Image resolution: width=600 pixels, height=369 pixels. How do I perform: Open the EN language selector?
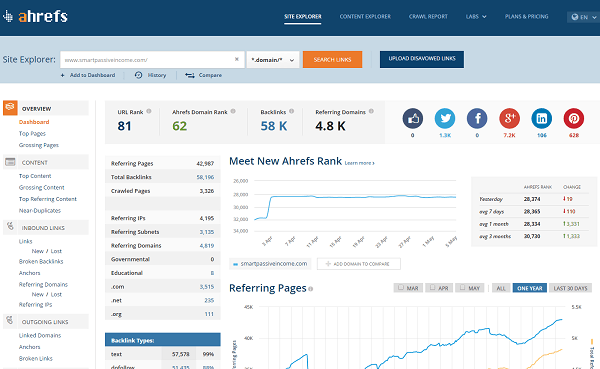pos(584,17)
